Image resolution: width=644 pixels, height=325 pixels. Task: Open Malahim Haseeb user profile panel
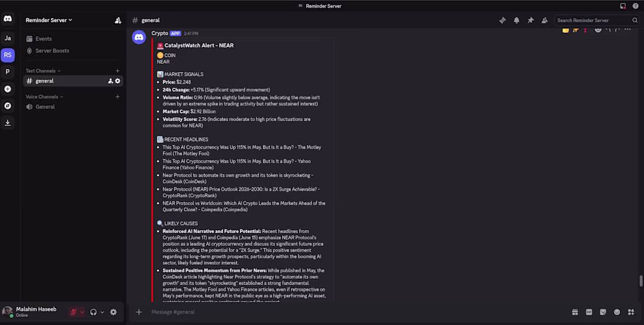(34, 312)
